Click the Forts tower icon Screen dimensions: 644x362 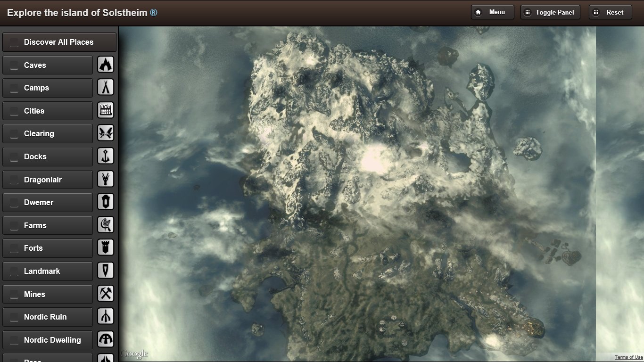106,247
